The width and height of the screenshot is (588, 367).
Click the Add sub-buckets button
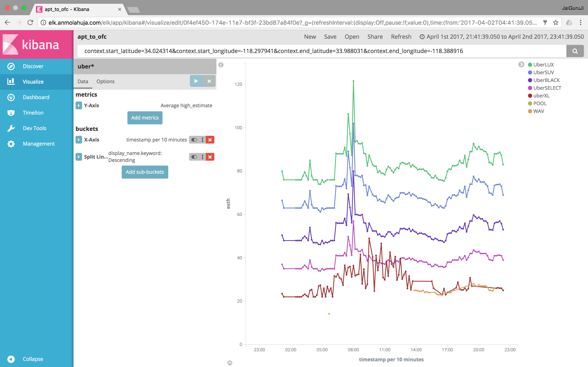click(145, 172)
